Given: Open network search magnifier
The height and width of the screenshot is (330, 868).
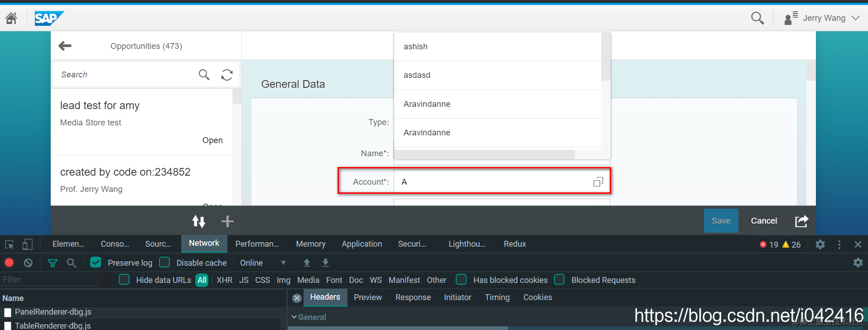Looking at the screenshot, I should pyautogui.click(x=71, y=263).
